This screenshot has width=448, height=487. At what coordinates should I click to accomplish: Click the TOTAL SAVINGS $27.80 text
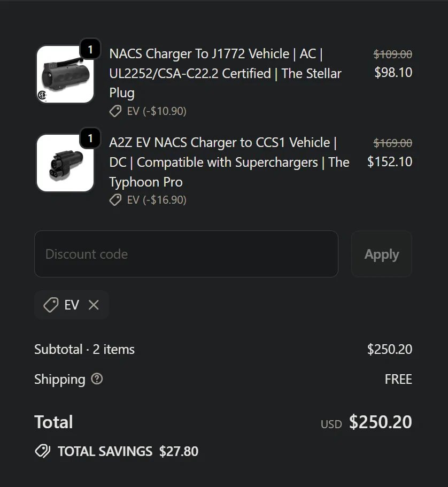click(x=128, y=451)
